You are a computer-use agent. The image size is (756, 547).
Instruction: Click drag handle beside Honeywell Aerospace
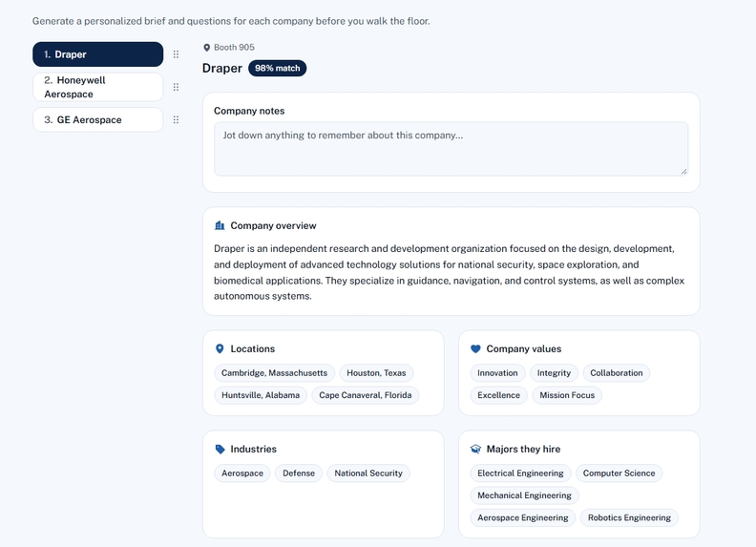tap(176, 87)
